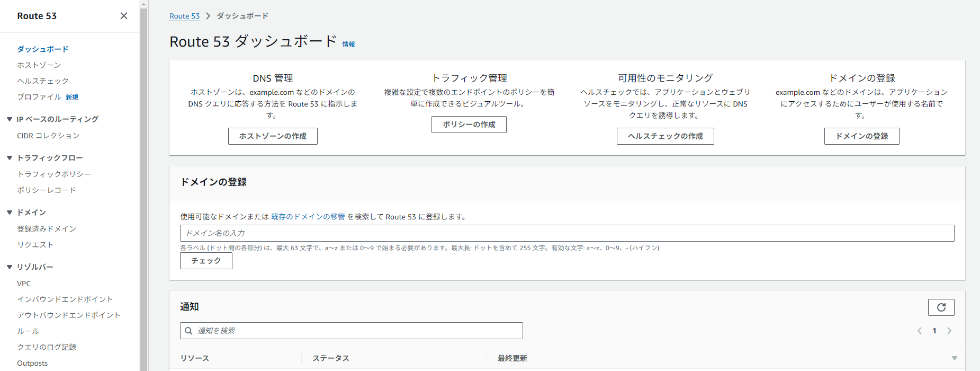Click the リソース column header

pos(195,358)
